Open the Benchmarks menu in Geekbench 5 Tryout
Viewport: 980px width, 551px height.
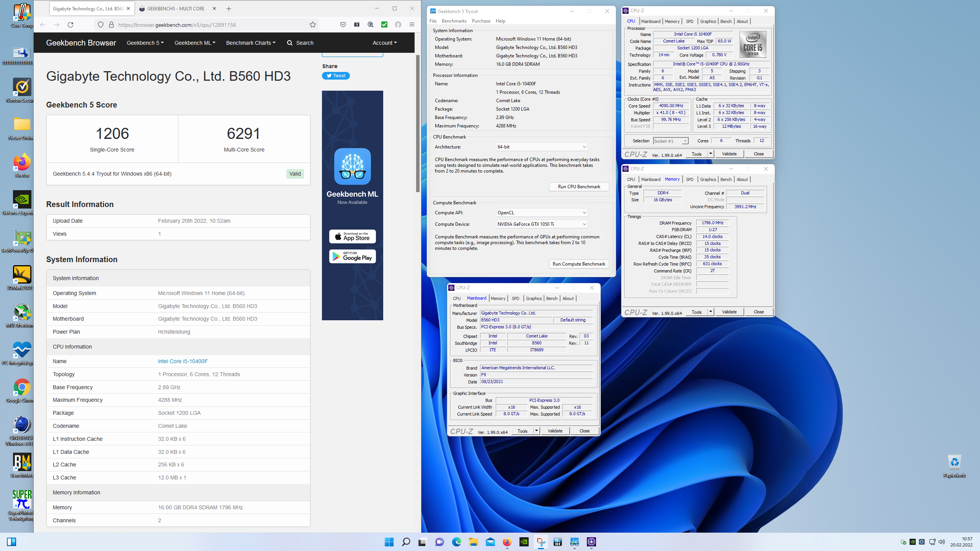[454, 21]
